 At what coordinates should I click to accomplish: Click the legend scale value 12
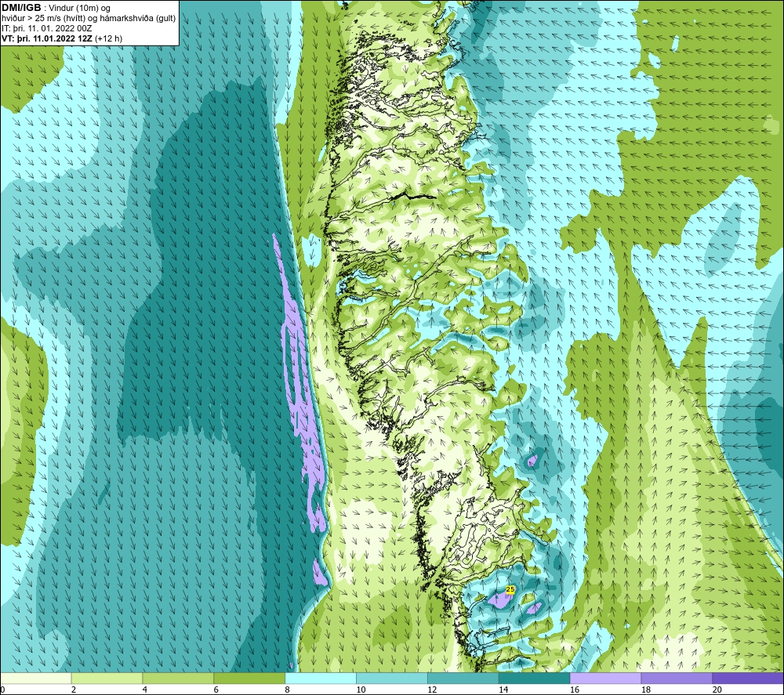coord(432,690)
